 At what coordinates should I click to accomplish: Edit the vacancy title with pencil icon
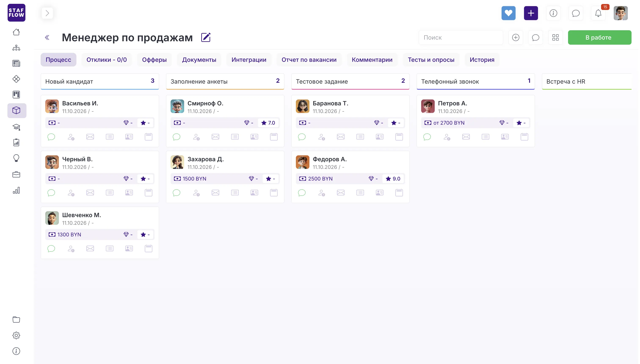(206, 37)
